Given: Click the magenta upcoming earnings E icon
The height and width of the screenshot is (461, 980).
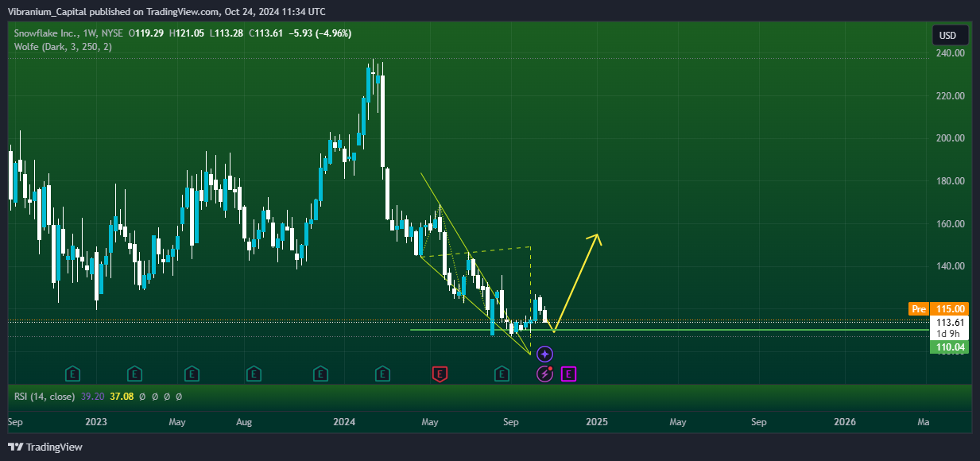Looking at the screenshot, I should (x=569, y=373).
